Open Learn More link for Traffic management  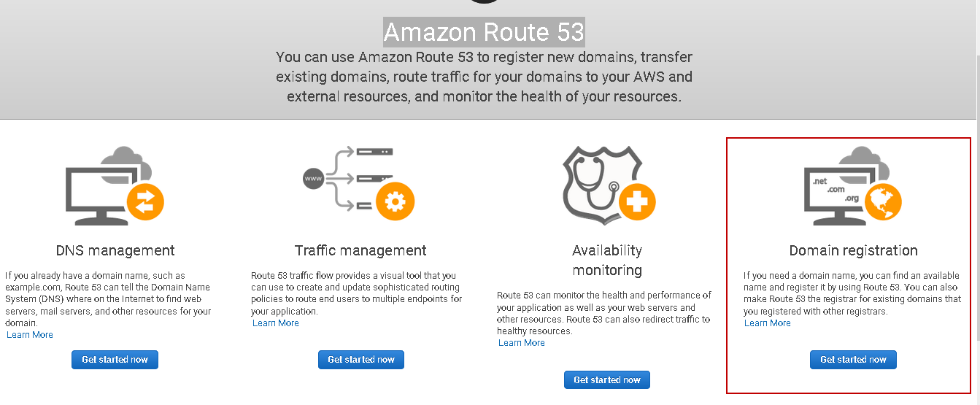click(276, 323)
